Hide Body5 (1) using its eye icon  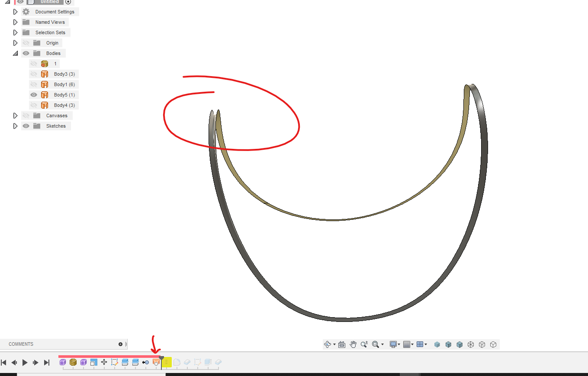click(34, 95)
